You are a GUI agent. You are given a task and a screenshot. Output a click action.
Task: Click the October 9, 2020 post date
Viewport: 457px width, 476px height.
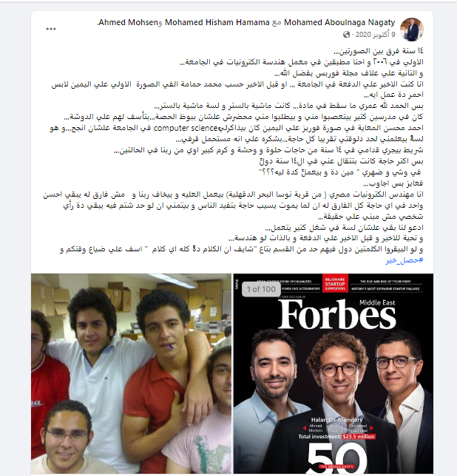click(376, 35)
